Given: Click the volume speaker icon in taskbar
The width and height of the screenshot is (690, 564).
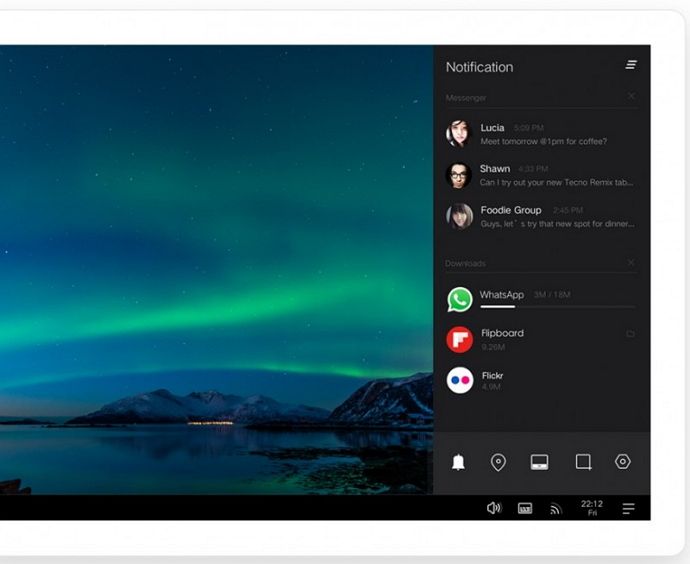Looking at the screenshot, I should (494, 508).
